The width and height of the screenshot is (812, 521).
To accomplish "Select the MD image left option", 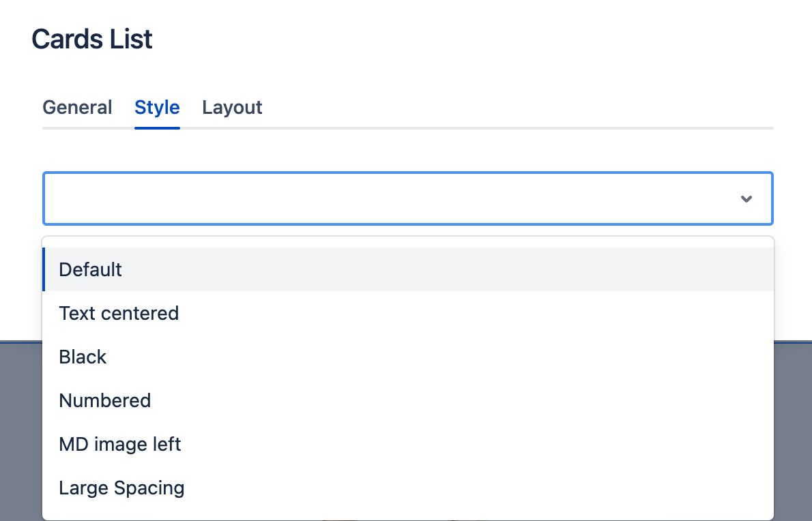I will click(x=408, y=444).
